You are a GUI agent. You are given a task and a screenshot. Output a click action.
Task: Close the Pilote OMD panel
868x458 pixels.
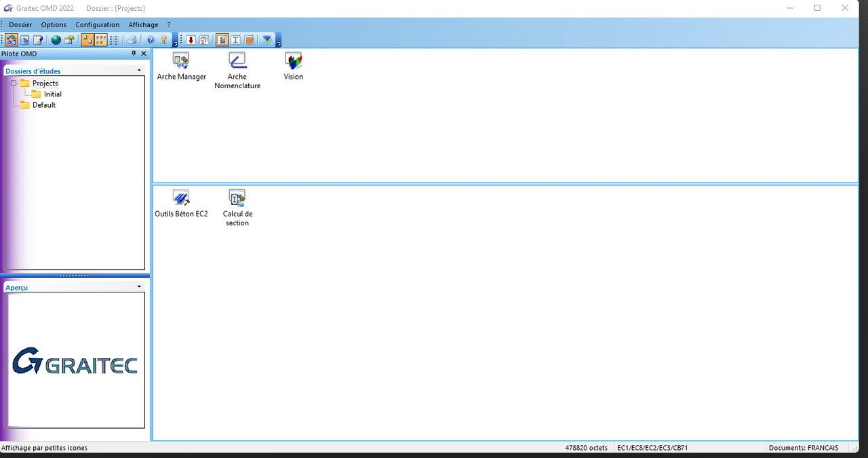144,54
